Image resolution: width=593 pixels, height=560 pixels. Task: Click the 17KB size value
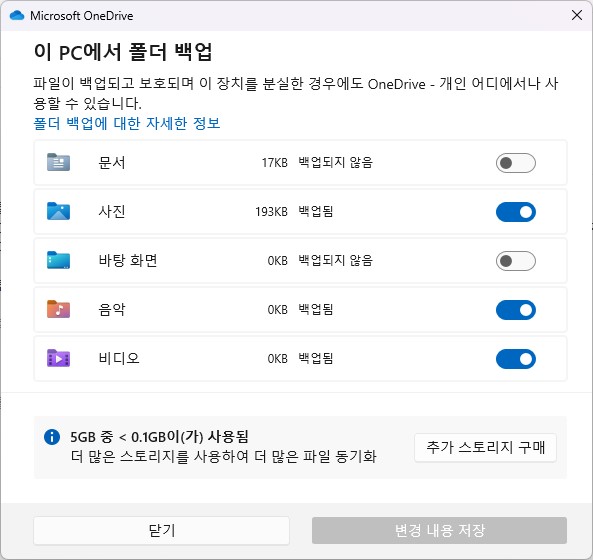point(275,163)
